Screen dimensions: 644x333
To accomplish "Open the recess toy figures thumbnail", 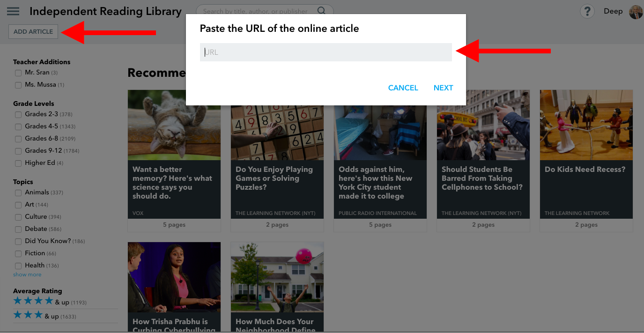I will (586, 125).
